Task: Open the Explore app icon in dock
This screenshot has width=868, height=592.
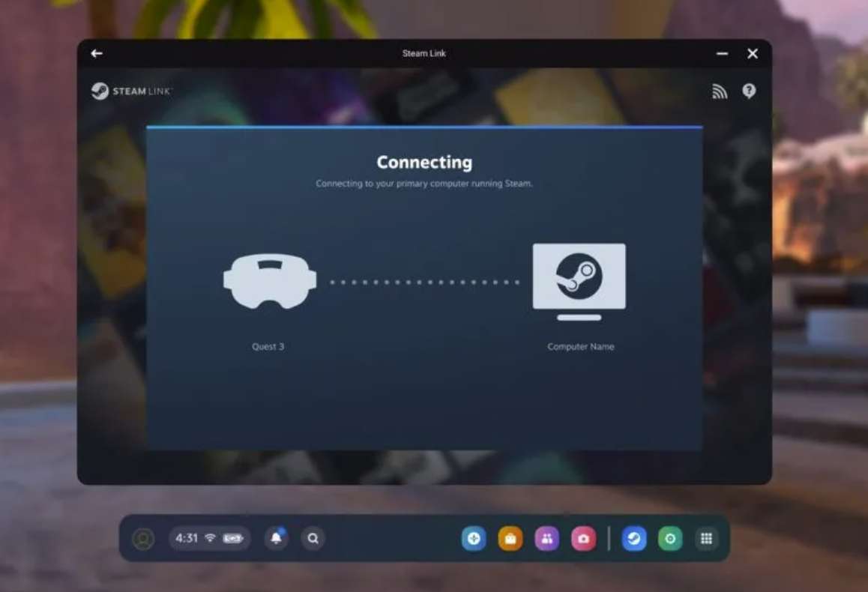Action: pyautogui.click(x=474, y=538)
